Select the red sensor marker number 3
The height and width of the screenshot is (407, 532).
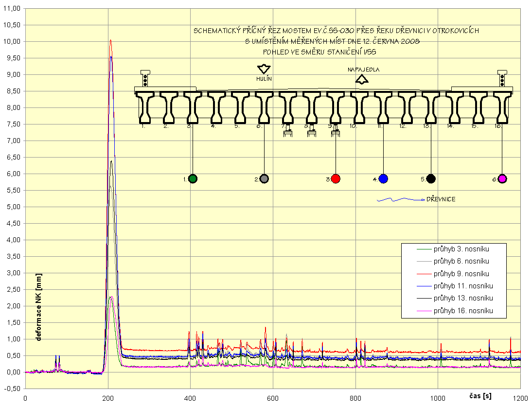[336, 178]
